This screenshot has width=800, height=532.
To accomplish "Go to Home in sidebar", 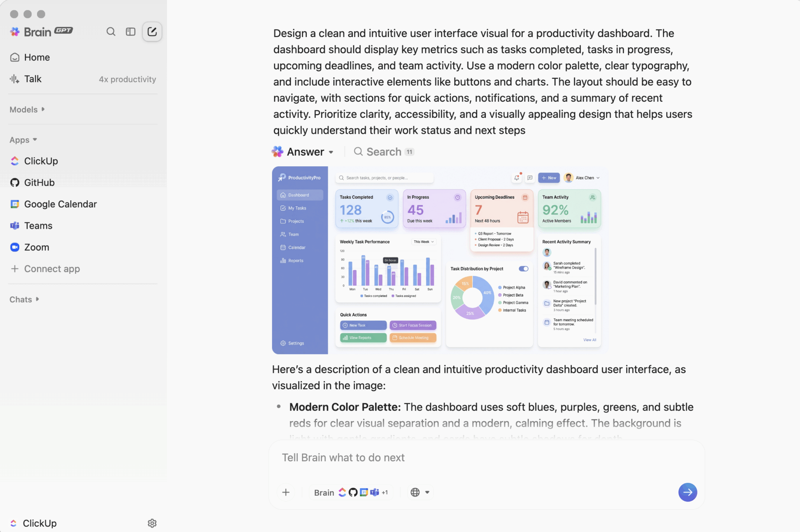I will (37, 57).
